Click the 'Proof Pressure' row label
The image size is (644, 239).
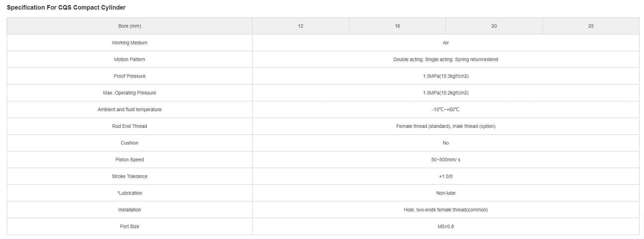pyautogui.click(x=129, y=76)
